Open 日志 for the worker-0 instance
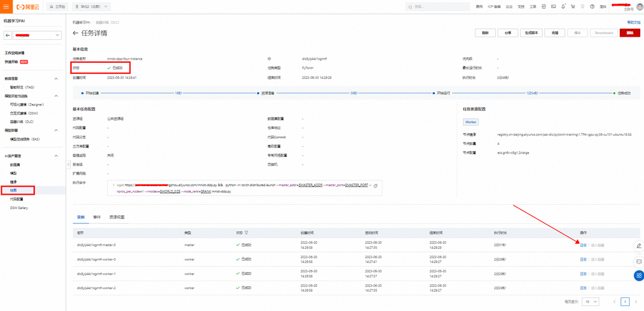 [583, 259]
